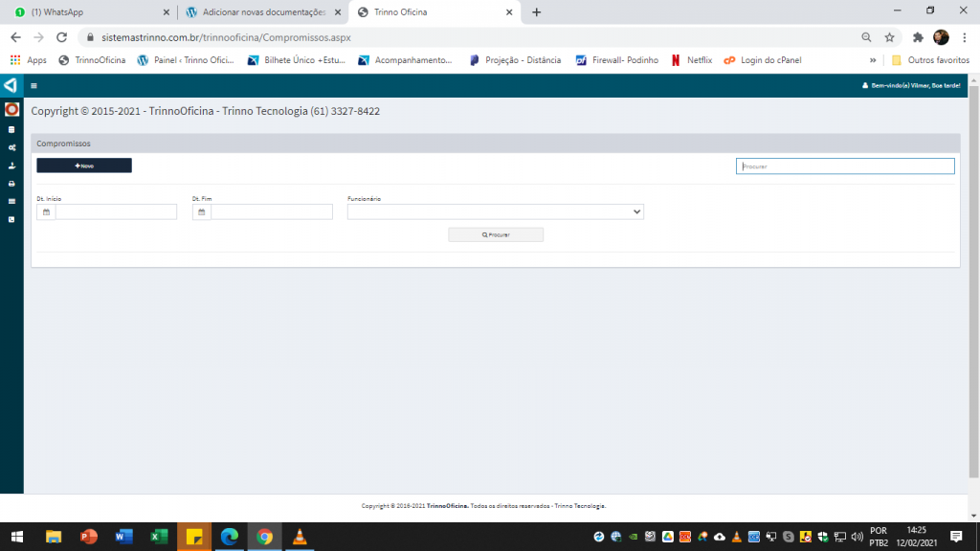Open the browser zoom magnifier icon
This screenshot has width=980, height=551.
click(866, 37)
